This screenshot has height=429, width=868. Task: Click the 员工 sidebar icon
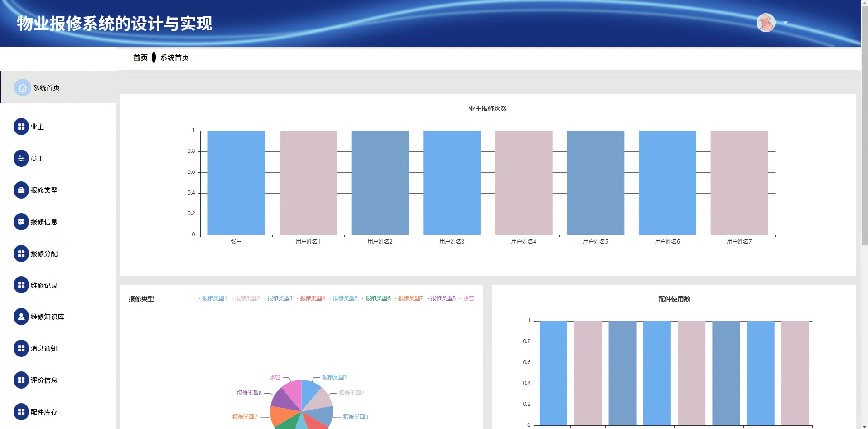point(21,158)
